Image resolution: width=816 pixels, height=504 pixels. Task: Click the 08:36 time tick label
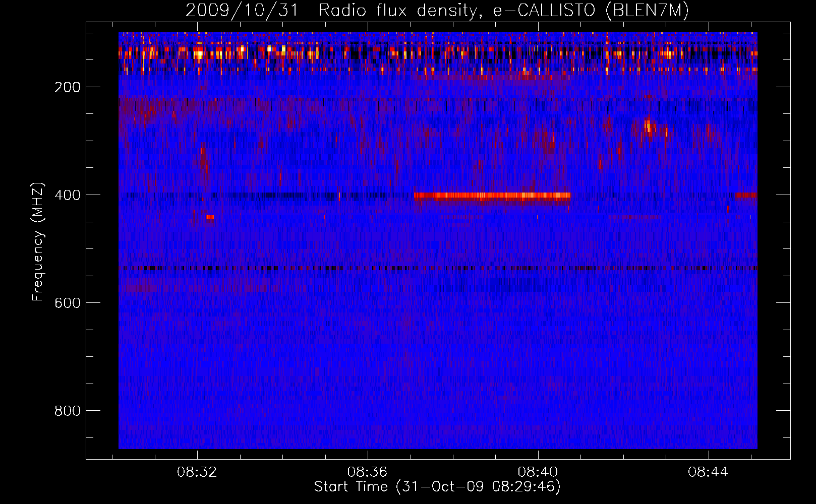click(x=368, y=472)
